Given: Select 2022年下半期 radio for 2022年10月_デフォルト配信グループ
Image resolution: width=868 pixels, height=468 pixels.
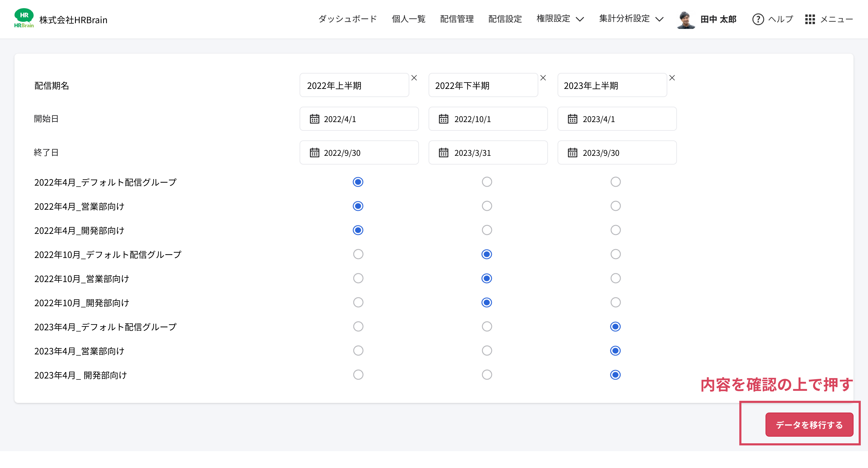Looking at the screenshot, I should coord(487,254).
